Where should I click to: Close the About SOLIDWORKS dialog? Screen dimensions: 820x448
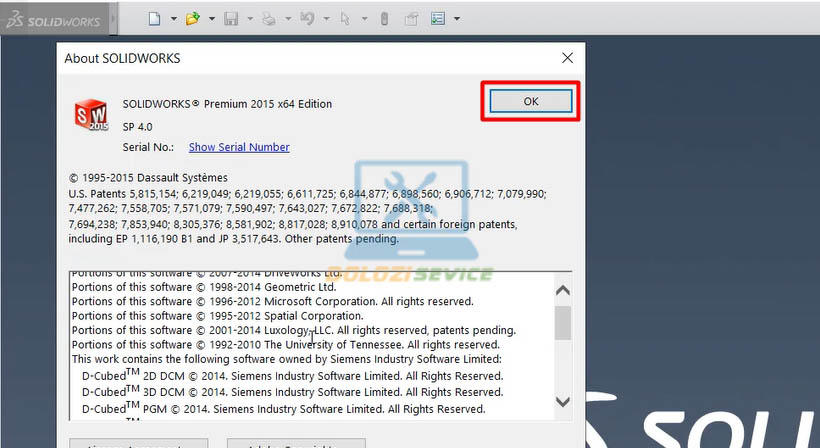coord(568,58)
